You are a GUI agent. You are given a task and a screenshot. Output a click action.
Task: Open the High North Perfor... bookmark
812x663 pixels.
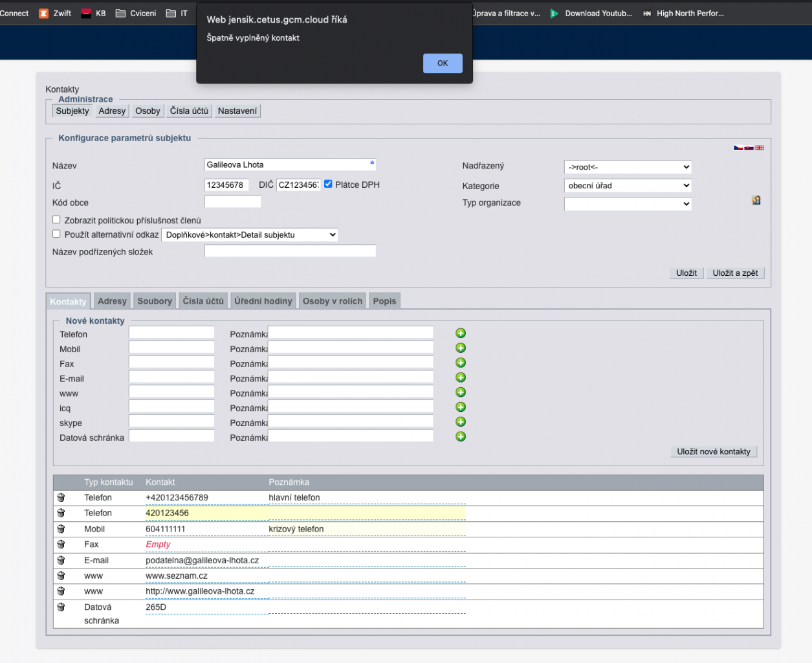click(683, 13)
